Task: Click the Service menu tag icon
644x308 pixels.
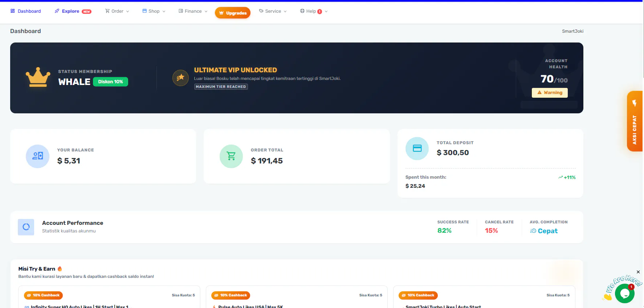Action: pyautogui.click(x=261, y=11)
